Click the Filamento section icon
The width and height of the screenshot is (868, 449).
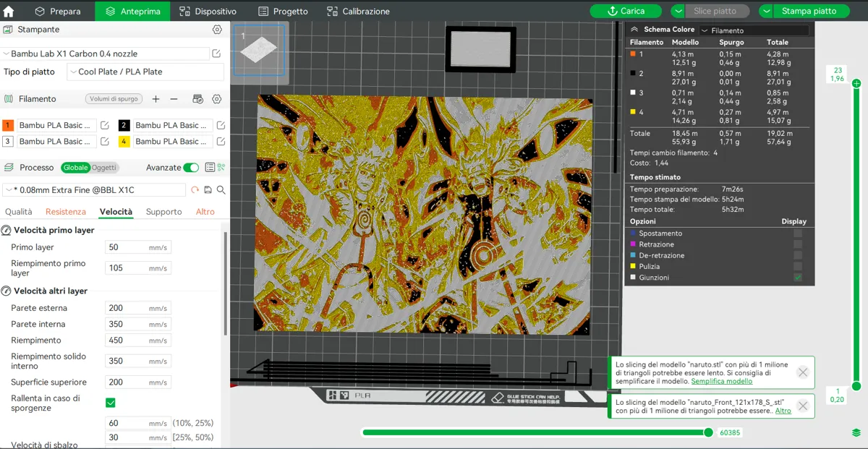click(8, 99)
